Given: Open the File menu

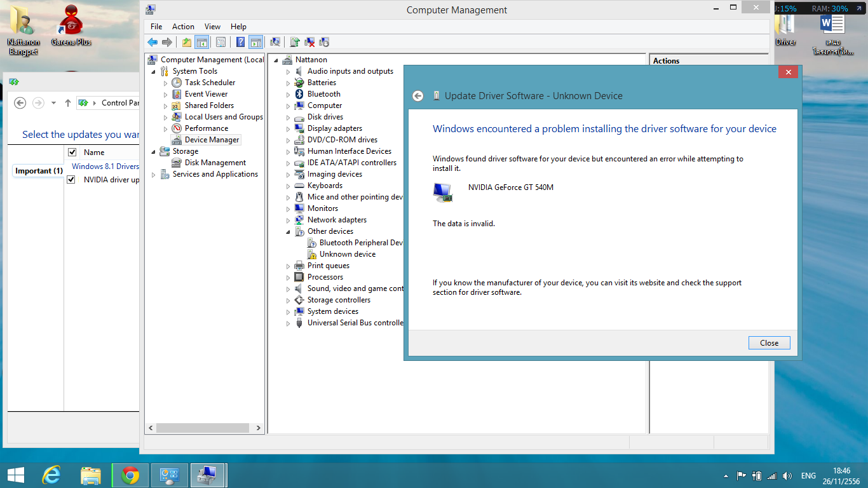Looking at the screenshot, I should pyautogui.click(x=156, y=27).
